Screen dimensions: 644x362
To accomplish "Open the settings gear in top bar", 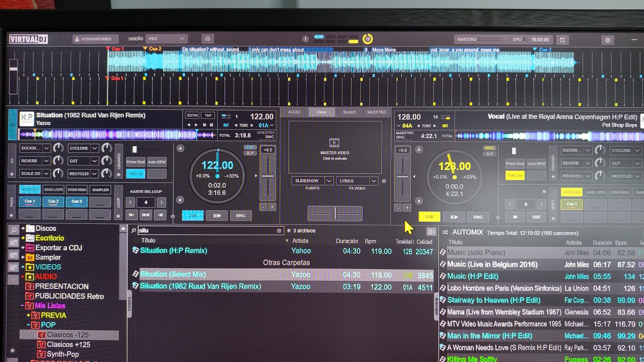I will (x=607, y=40).
